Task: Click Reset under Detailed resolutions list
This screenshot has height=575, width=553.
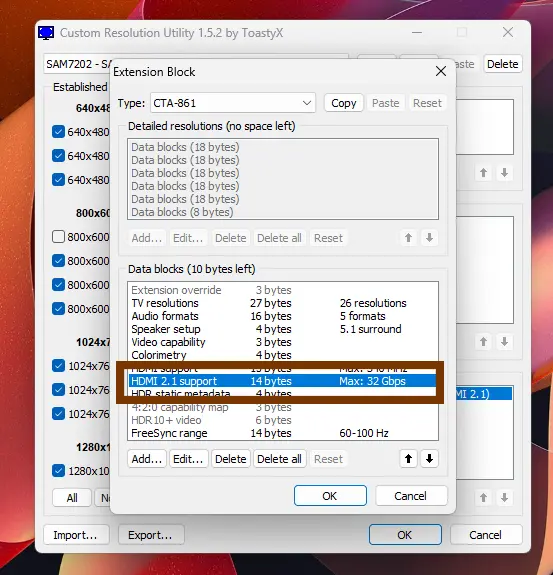Action: (328, 238)
